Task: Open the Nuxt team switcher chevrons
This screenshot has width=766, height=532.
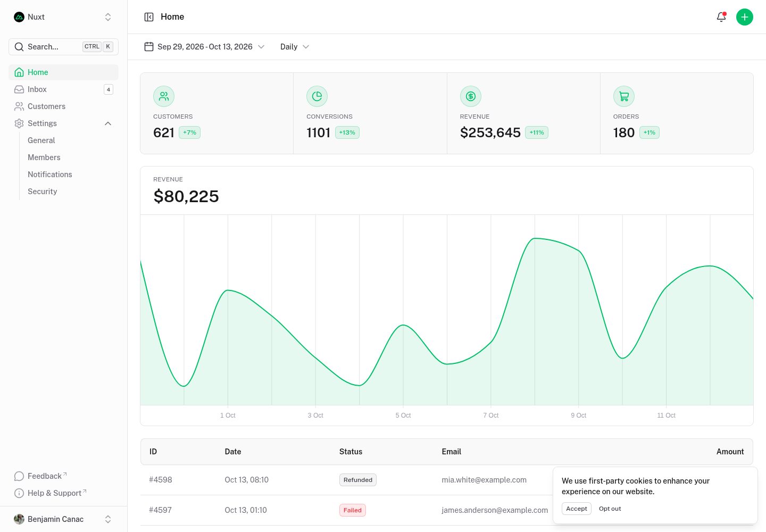Action: [x=108, y=17]
